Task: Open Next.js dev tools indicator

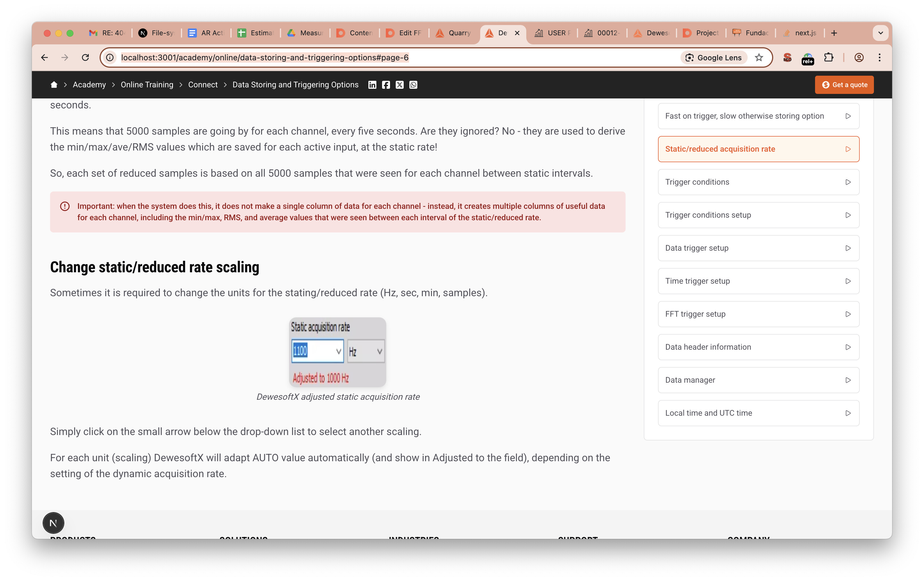Action: click(53, 523)
